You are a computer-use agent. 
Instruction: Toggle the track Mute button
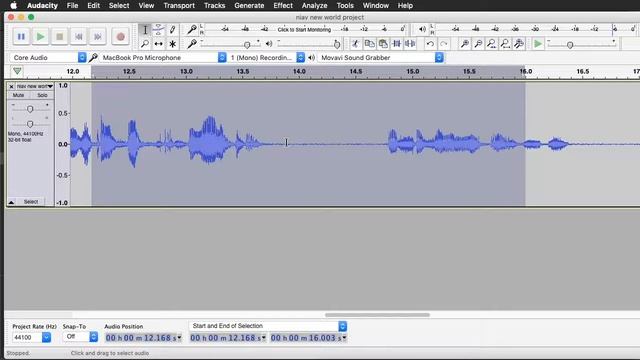(x=18, y=95)
